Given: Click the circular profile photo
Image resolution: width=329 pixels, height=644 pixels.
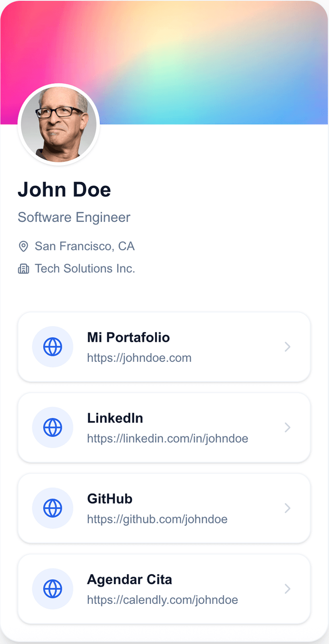Looking at the screenshot, I should point(59,125).
